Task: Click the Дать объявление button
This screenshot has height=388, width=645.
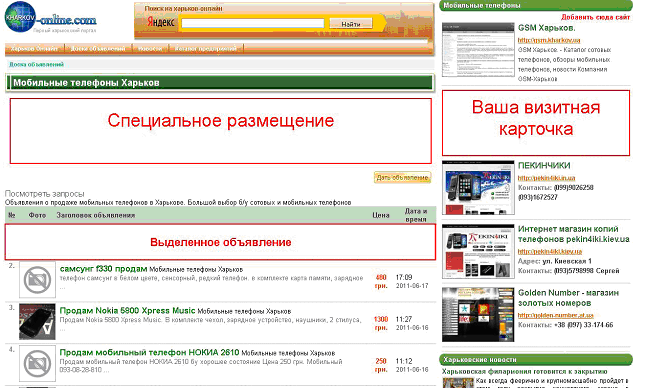Action: [402, 177]
